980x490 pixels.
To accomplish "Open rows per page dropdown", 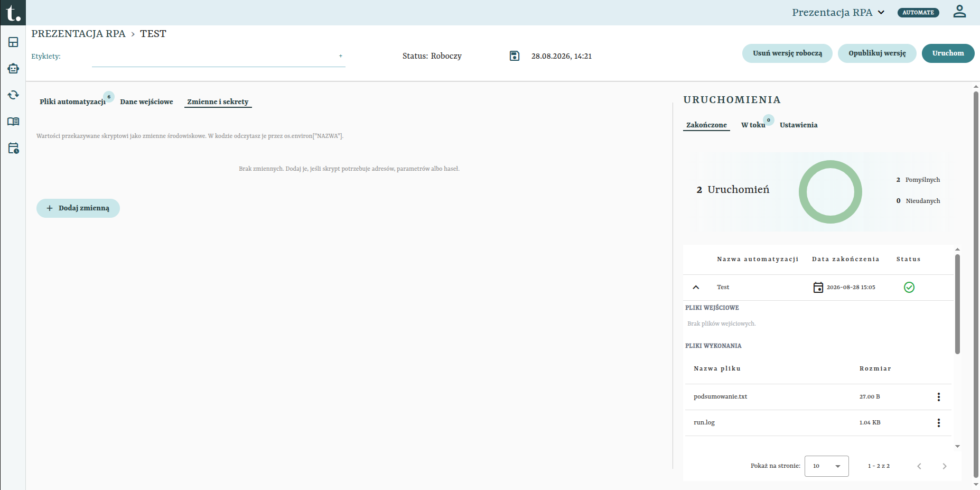I will click(x=827, y=466).
